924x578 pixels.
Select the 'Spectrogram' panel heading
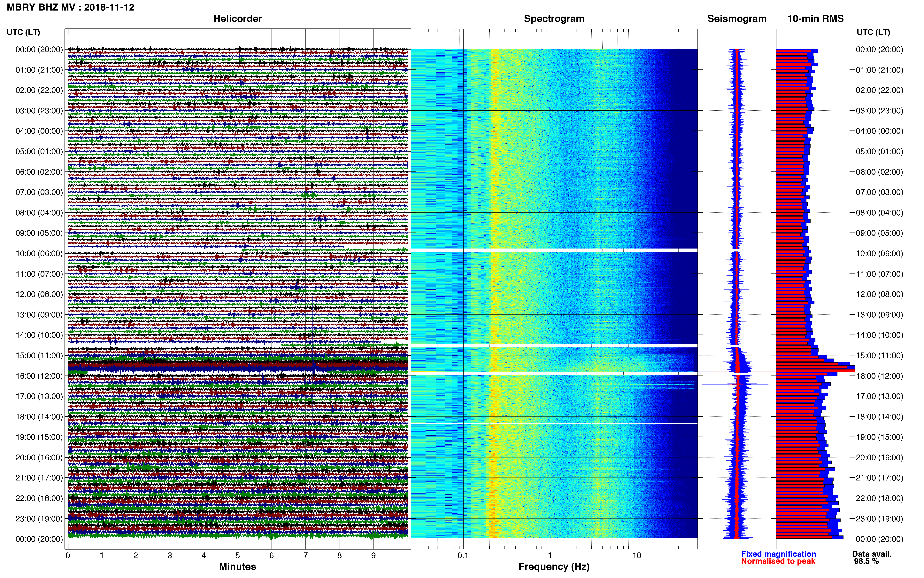click(554, 19)
